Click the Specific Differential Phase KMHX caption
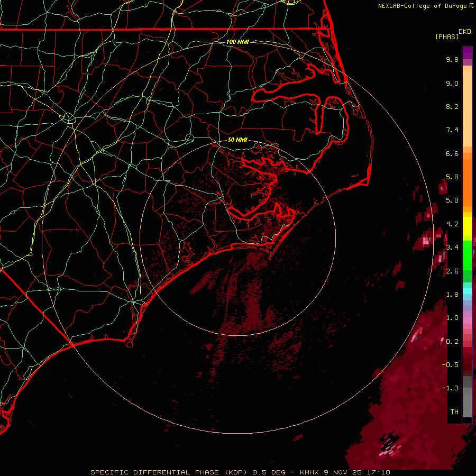The image size is (476, 476). [240, 472]
